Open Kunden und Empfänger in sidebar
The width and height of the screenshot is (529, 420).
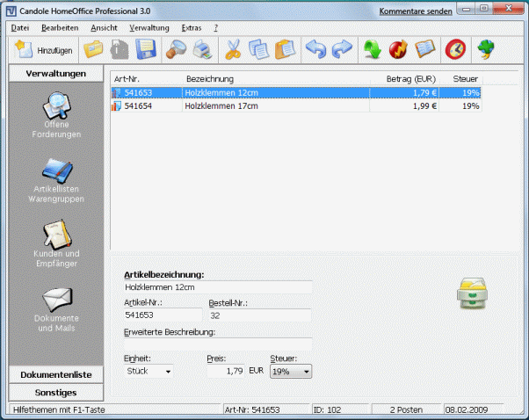point(57,243)
